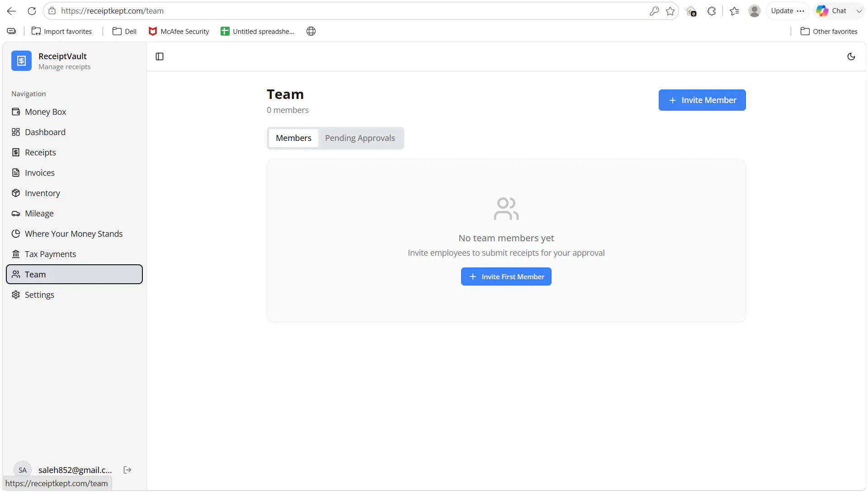Click the favorites bar toggle icon
868x492 pixels.
[12, 31]
